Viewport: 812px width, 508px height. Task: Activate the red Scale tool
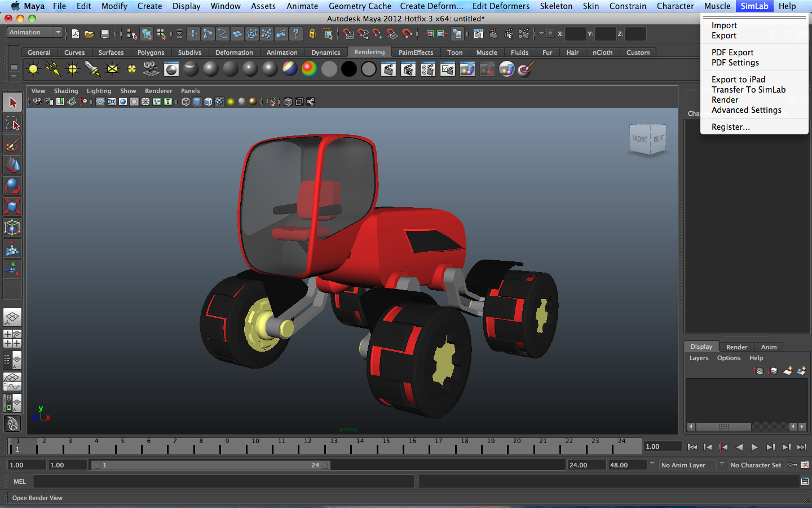point(12,207)
